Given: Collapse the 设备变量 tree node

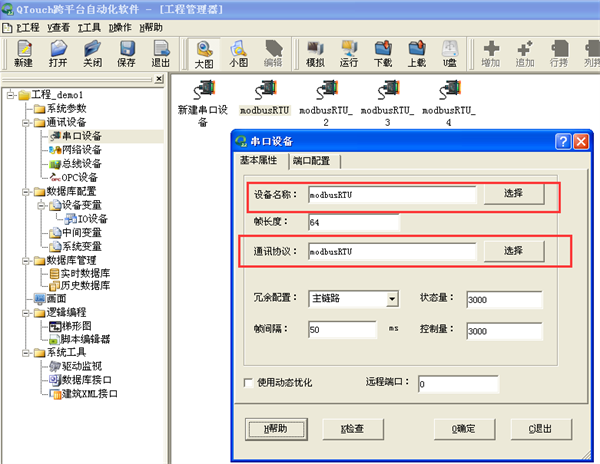Looking at the screenshot, I should point(41,205).
